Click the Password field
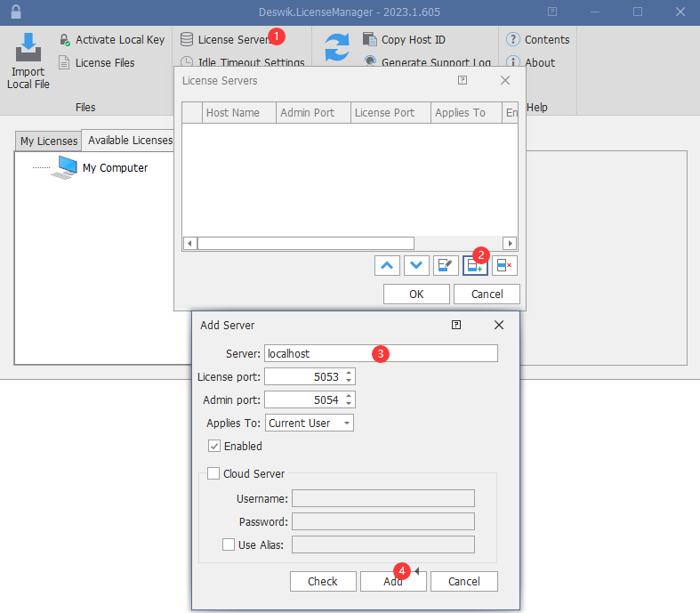Screen dimensions: 700x613 click(x=383, y=522)
